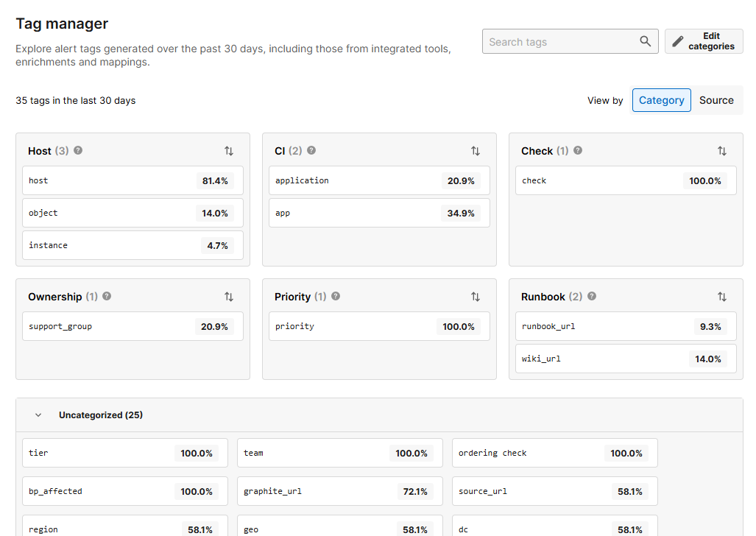Click the tier tag in Uncategorized
756x536 pixels.
pos(124,453)
